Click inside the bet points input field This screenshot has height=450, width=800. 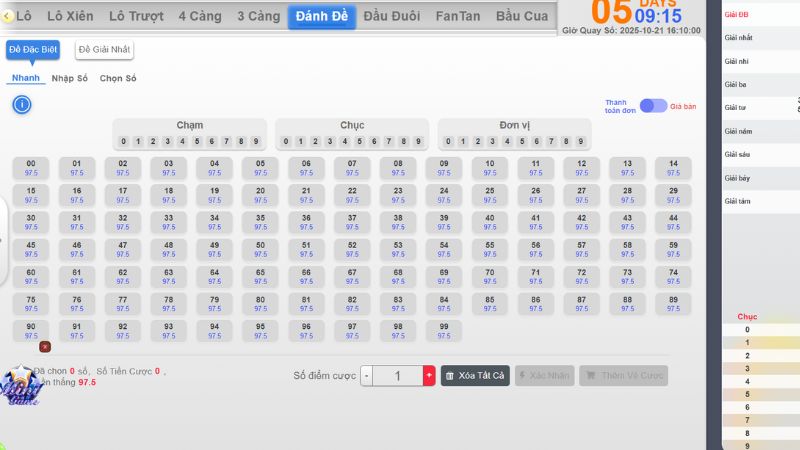click(397, 376)
